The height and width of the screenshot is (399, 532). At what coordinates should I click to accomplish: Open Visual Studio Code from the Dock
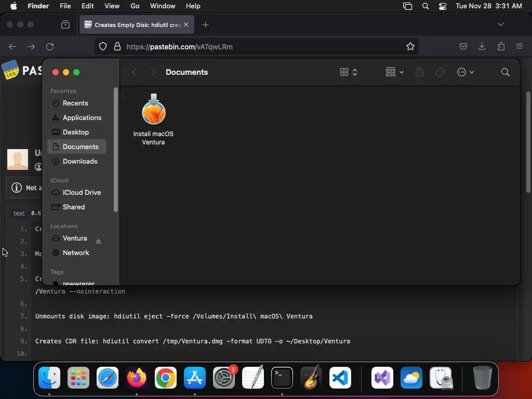[340, 378]
